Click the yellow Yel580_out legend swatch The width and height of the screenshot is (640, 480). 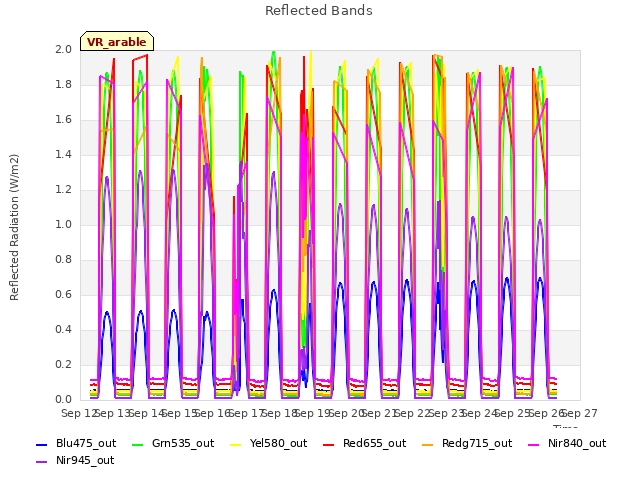pyautogui.click(x=236, y=444)
